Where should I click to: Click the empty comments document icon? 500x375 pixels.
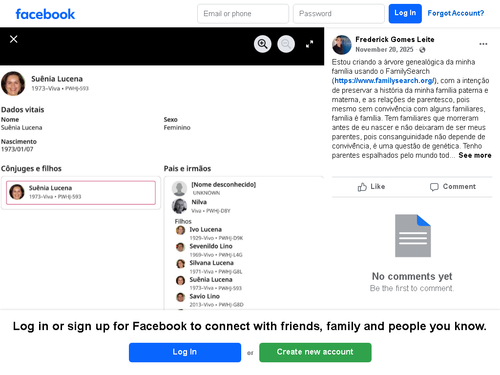(x=413, y=236)
